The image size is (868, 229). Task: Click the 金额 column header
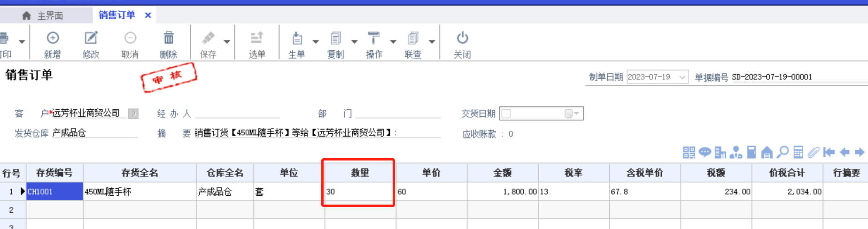tap(503, 173)
